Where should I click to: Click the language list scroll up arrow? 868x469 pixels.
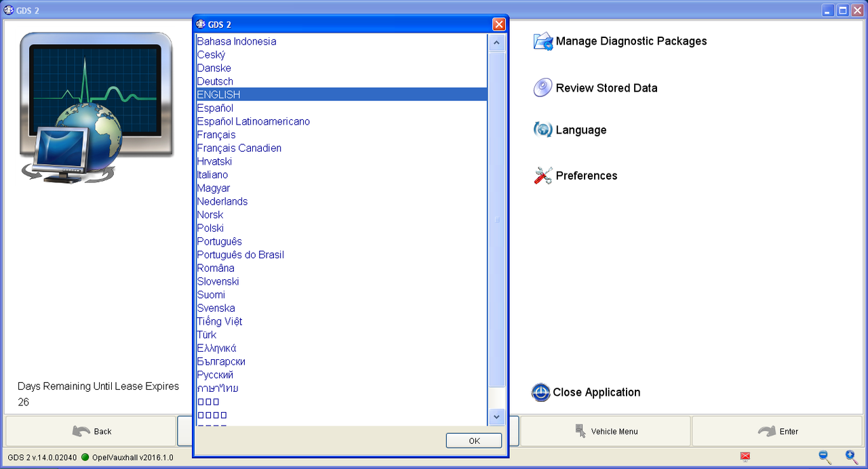[x=496, y=43]
